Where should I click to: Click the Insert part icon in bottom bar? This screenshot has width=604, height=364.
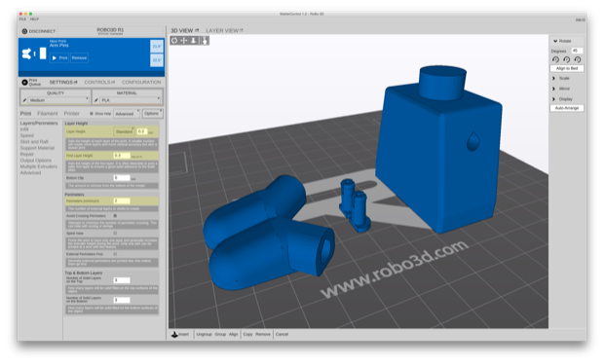174,335
